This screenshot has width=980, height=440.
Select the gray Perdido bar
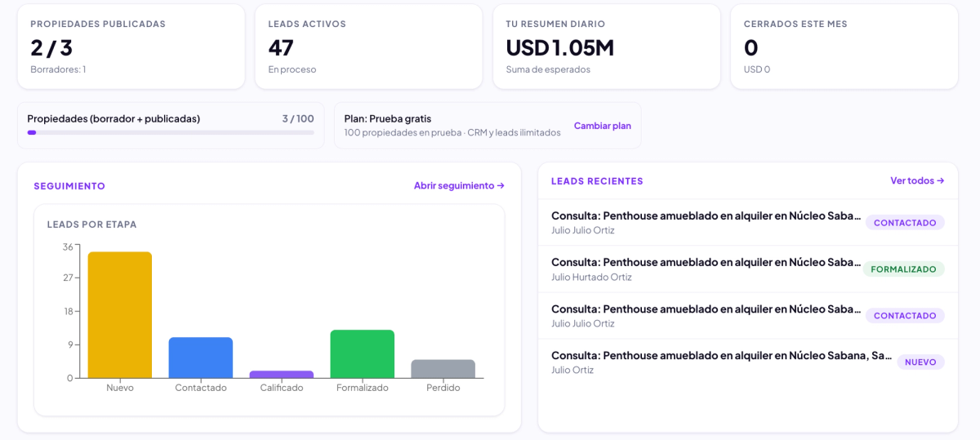[443, 369]
